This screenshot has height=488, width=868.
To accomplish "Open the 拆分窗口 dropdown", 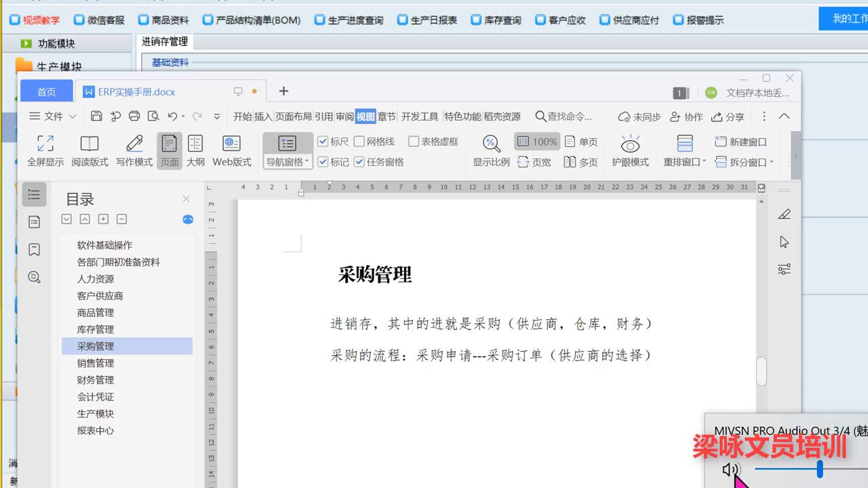I will (x=772, y=162).
